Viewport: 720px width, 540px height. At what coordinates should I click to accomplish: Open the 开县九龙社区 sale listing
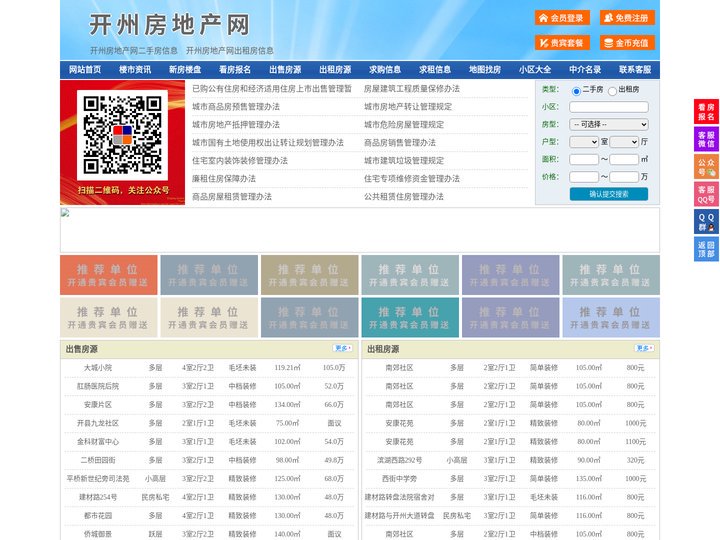tap(98, 423)
